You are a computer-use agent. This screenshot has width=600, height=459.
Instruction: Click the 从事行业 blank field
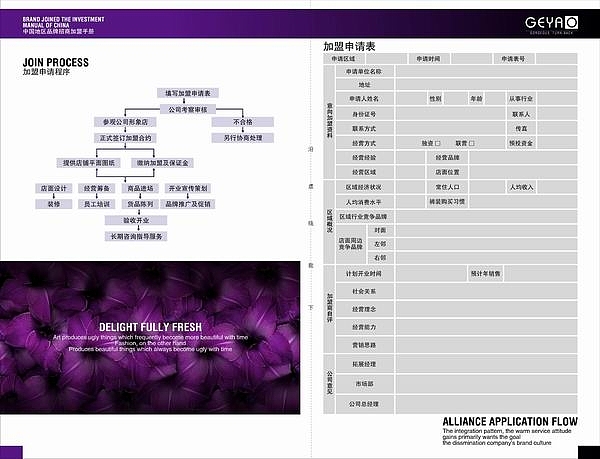[x=557, y=99]
